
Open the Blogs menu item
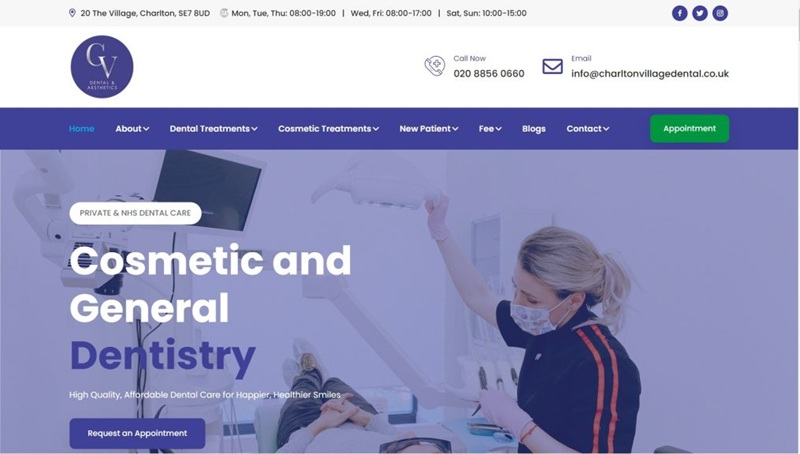click(534, 129)
